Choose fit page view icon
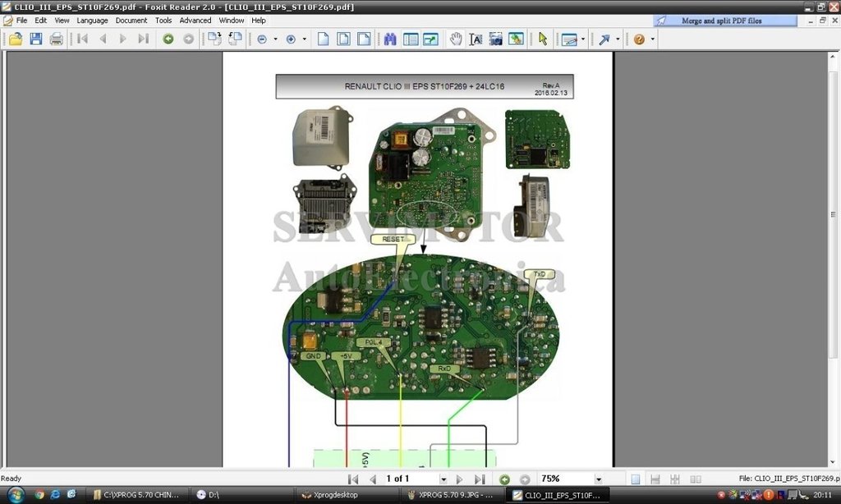 pos(343,39)
